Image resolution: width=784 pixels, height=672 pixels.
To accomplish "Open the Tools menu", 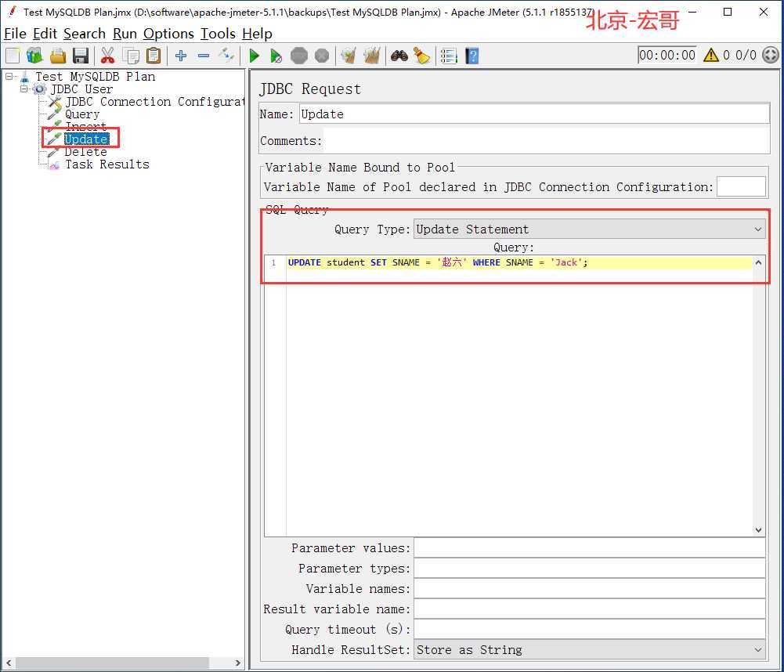I will click(218, 34).
